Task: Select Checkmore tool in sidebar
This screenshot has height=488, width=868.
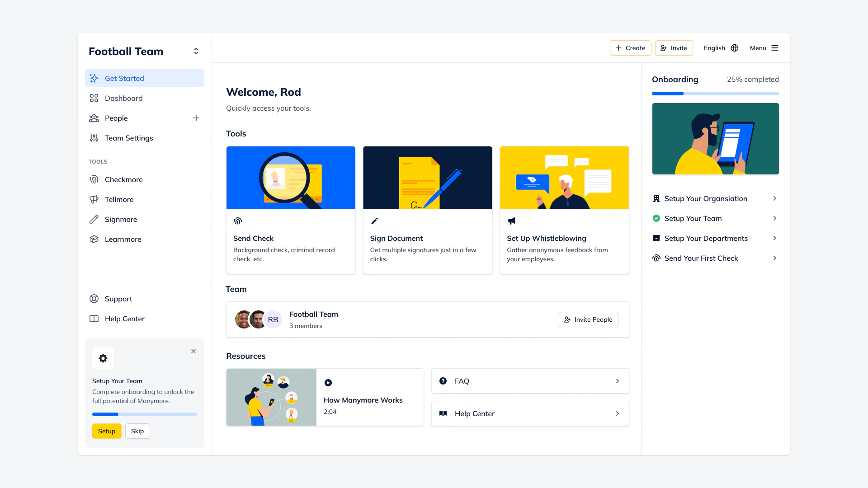Action: [x=145, y=179]
